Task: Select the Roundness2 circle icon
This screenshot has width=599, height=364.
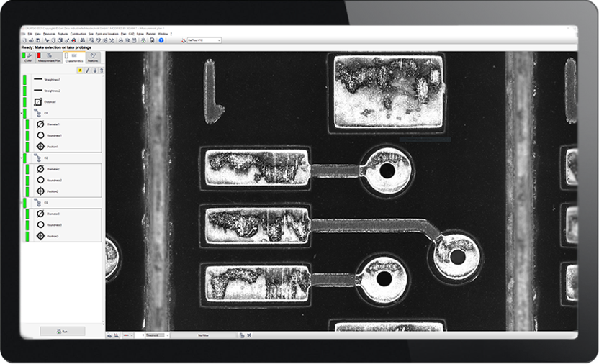Action: [41, 180]
